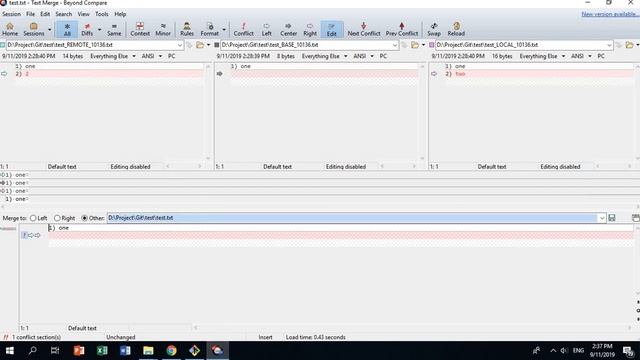Open left pane Everything Else format dropdown

(113, 56)
